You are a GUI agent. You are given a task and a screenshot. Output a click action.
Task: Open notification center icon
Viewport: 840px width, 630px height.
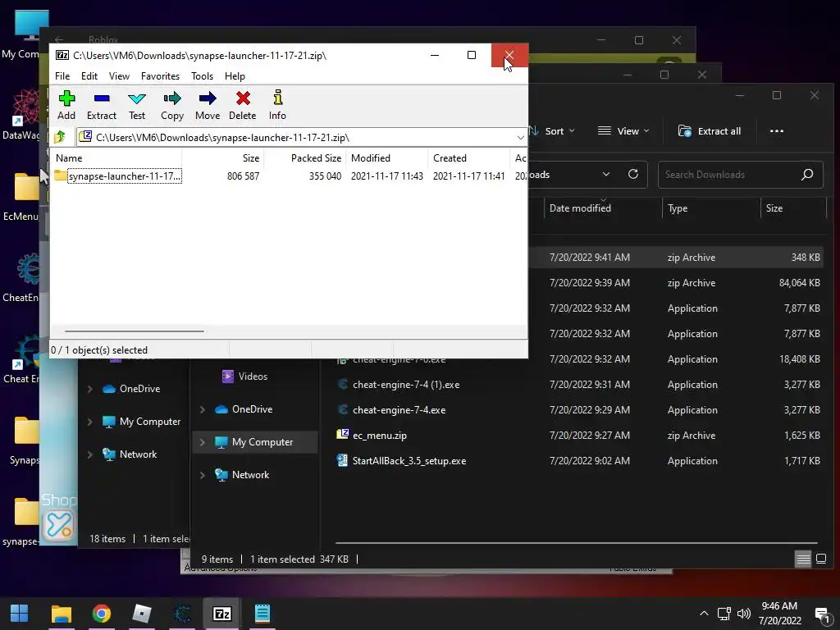[822, 614]
